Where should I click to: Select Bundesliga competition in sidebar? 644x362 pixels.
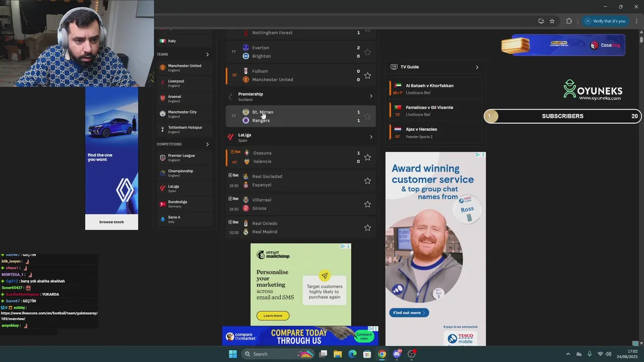point(184,204)
